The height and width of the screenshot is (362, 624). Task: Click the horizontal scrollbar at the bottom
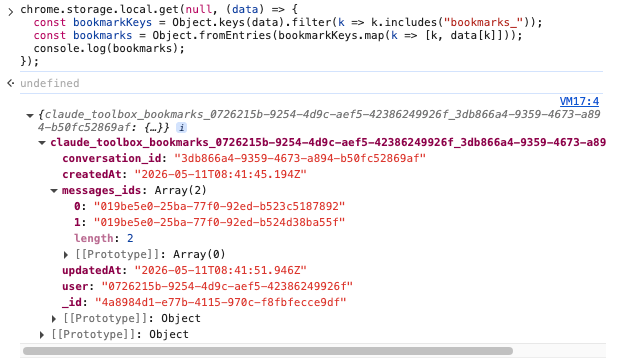(267, 351)
